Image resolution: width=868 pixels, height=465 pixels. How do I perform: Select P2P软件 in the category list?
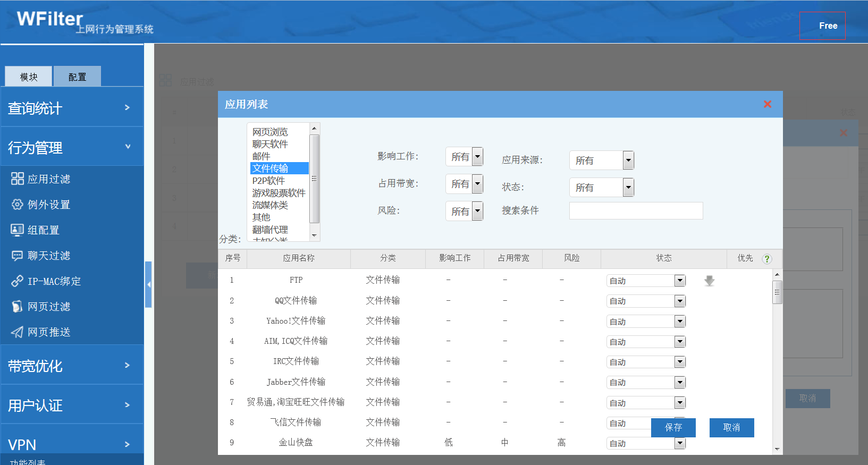coord(269,181)
